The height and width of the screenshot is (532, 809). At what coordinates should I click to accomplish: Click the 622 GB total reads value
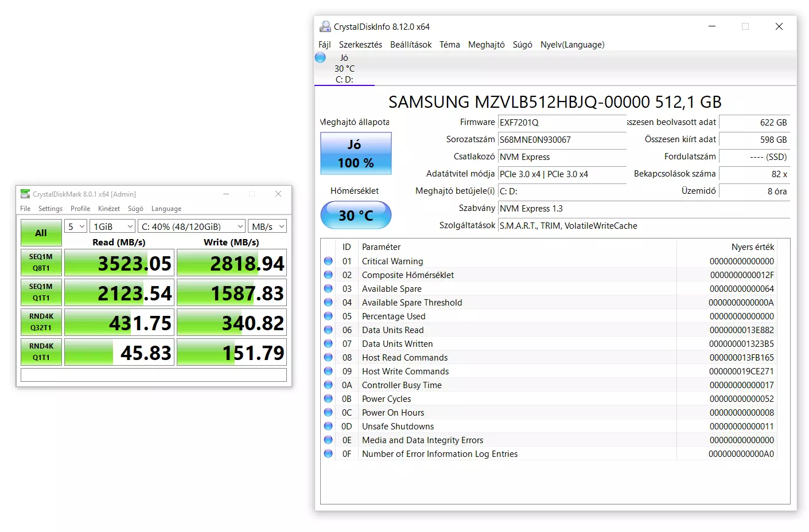754,122
